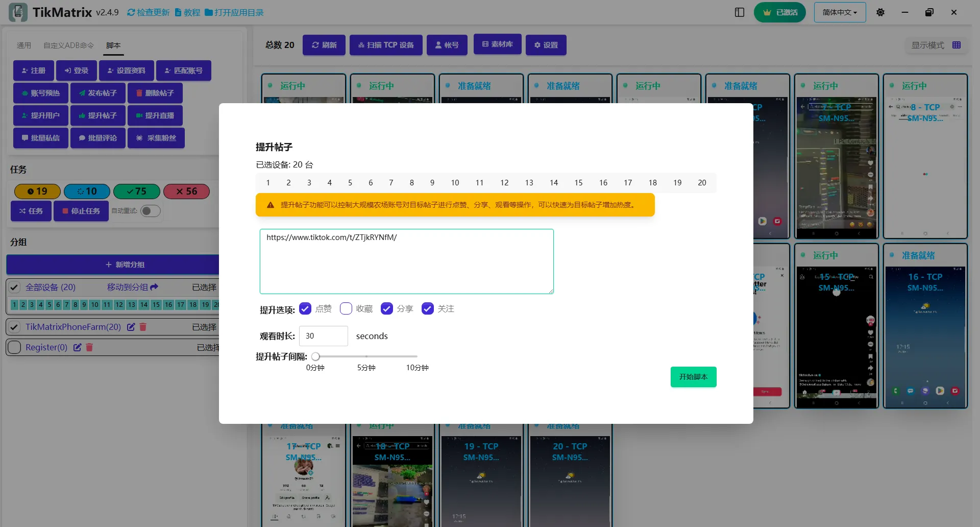Open the 批量评论 script tool
This screenshot has width=980, height=527.
[x=97, y=138]
